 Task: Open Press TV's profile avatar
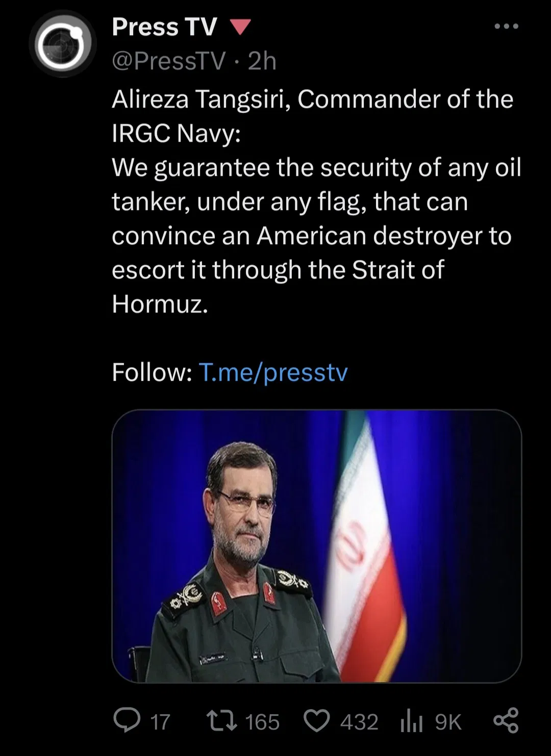click(x=63, y=43)
